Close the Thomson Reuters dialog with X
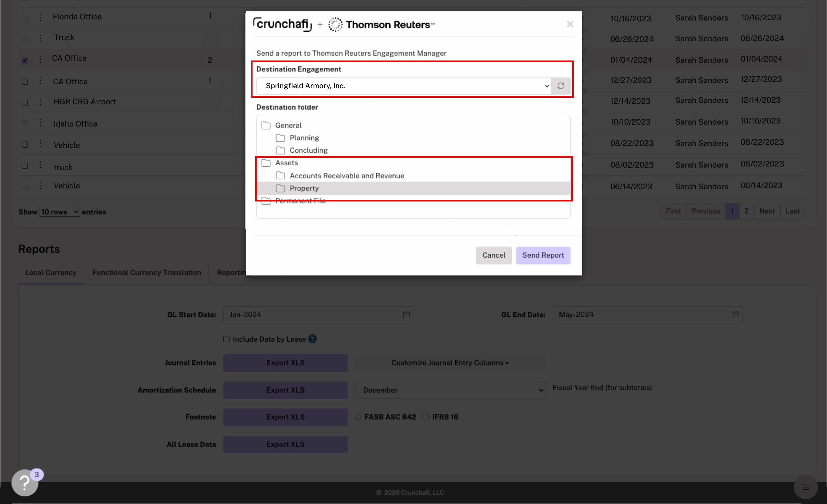This screenshot has height=504, width=827. (570, 24)
